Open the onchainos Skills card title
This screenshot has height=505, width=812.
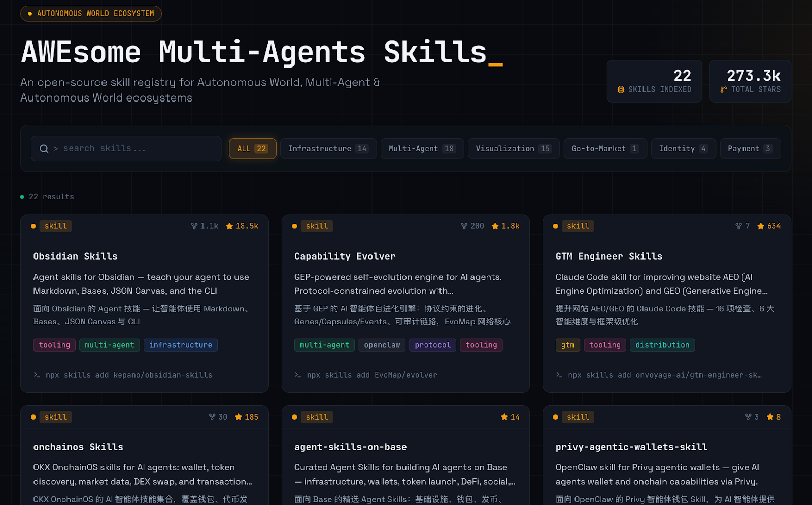(78, 447)
